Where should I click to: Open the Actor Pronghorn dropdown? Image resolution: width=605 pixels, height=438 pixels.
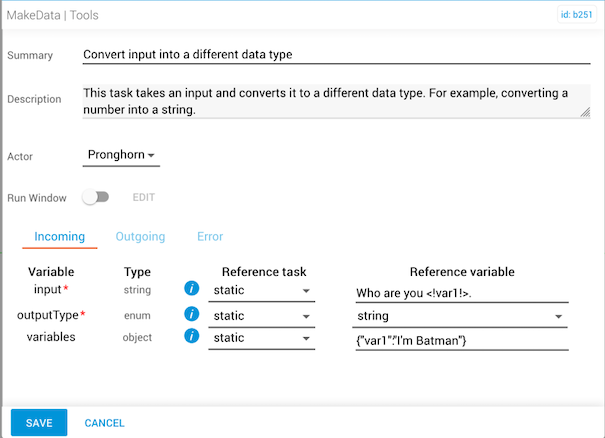[121, 155]
